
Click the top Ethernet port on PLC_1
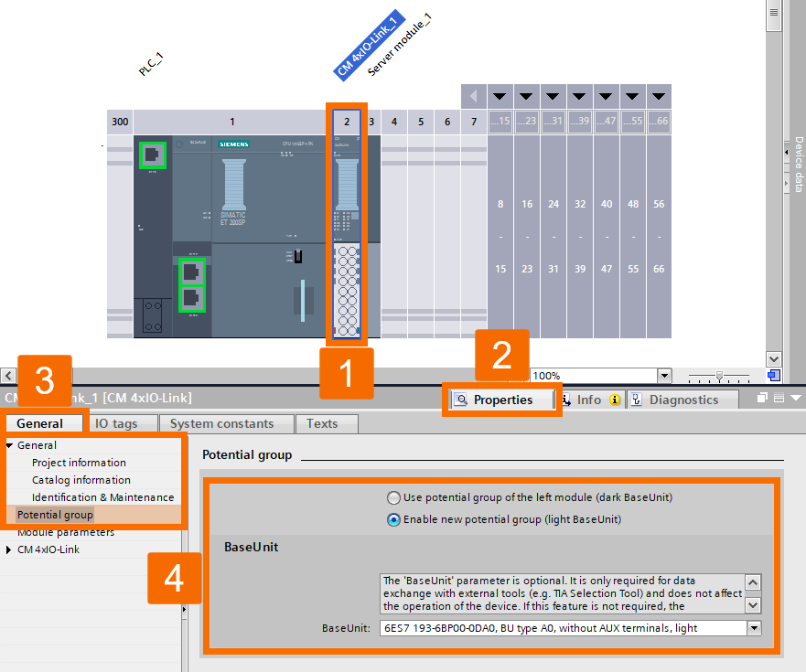point(153,155)
